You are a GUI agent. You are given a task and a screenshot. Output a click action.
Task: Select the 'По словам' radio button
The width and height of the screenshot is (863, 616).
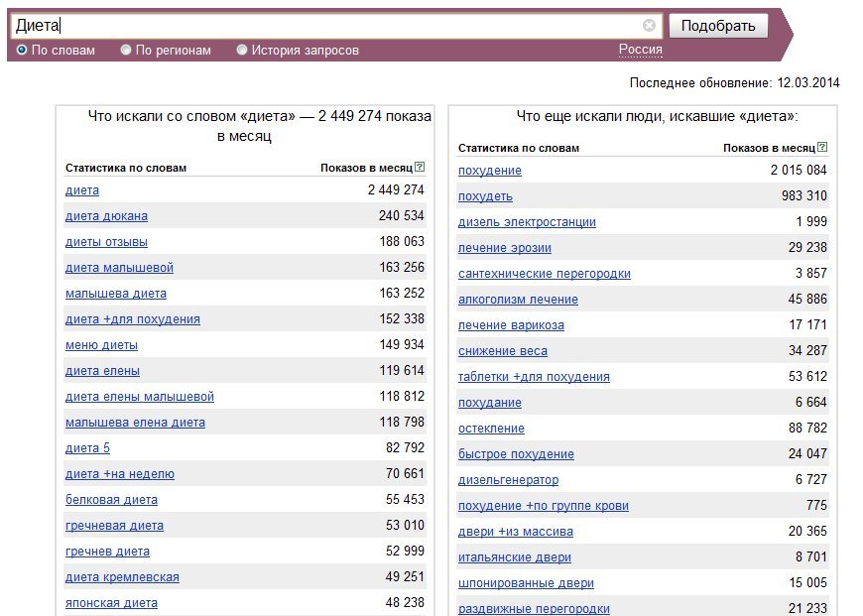pos(22,51)
